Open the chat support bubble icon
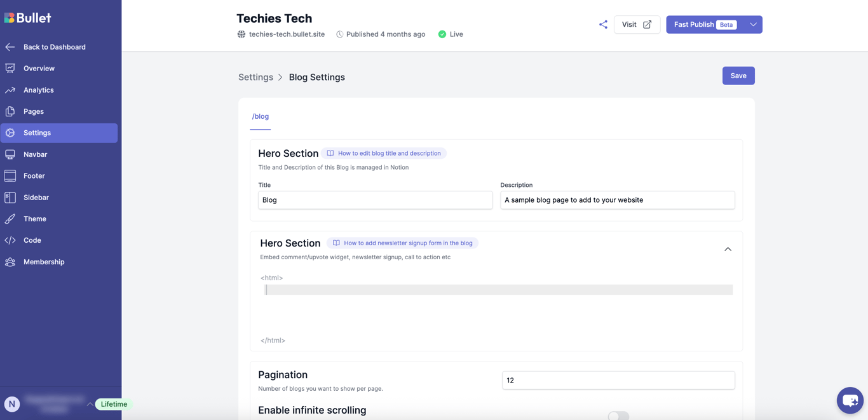Image resolution: width=868 pixels, height=420 pixels. tap(850, 400)
